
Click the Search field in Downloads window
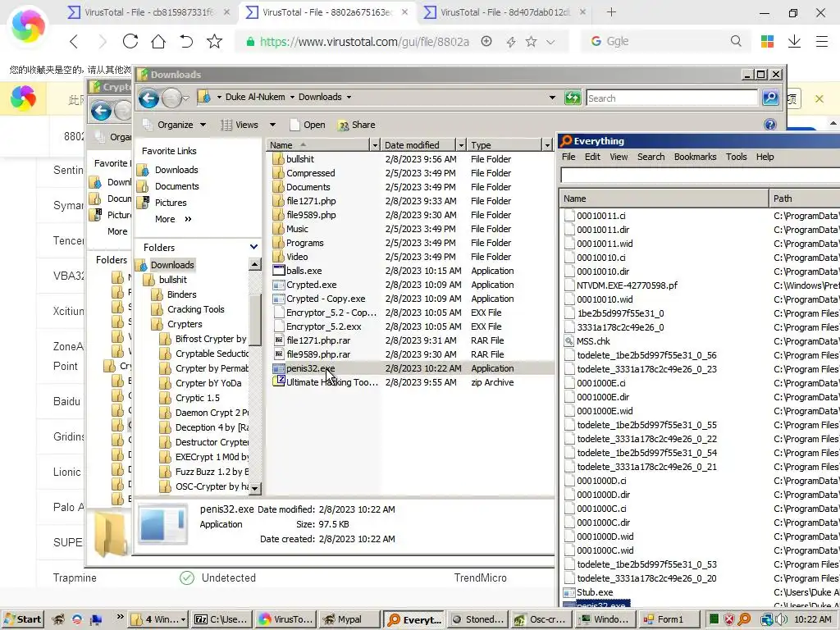coord(672,98)
